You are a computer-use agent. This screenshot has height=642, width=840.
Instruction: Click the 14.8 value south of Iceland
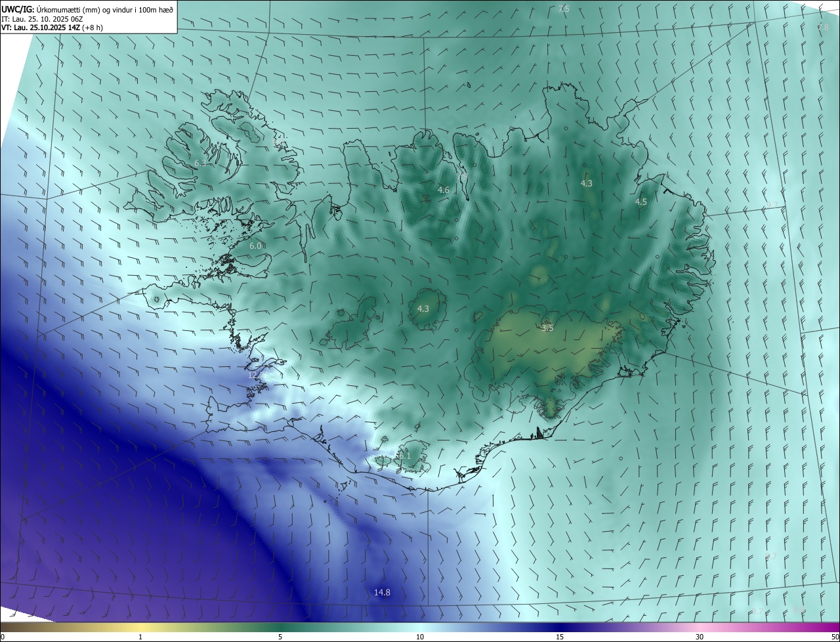click(x=382, y=592)
